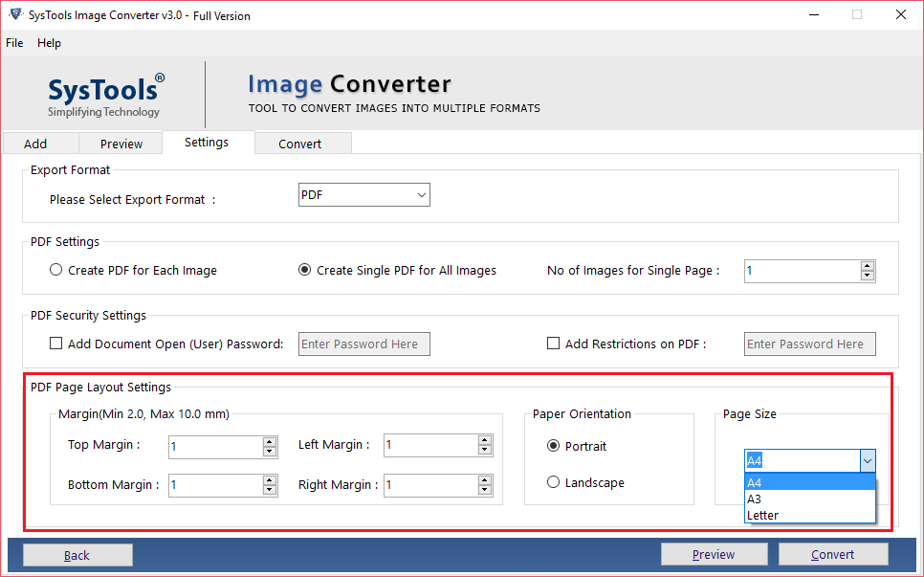Click the Left Margin down arrow
Viewport: 924px width, 577px height.
[x=486, y=450]
